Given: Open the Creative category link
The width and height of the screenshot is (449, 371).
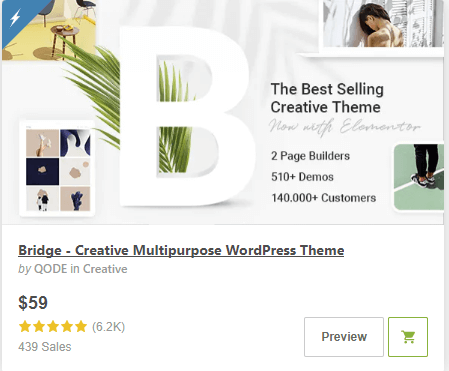Looking at the screenshot, I should click(x=105, y=269).
